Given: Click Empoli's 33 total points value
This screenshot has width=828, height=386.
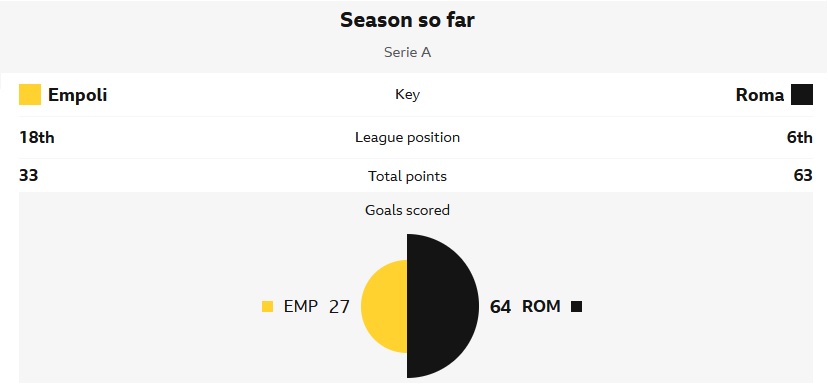Looking at the screenshot, I should pos(29,176).
